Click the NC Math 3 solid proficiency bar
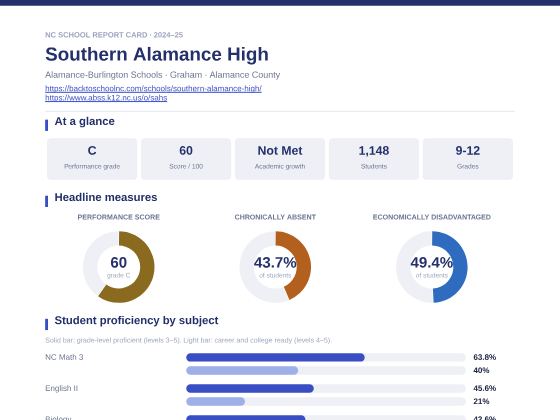 [x=275, y=357]
